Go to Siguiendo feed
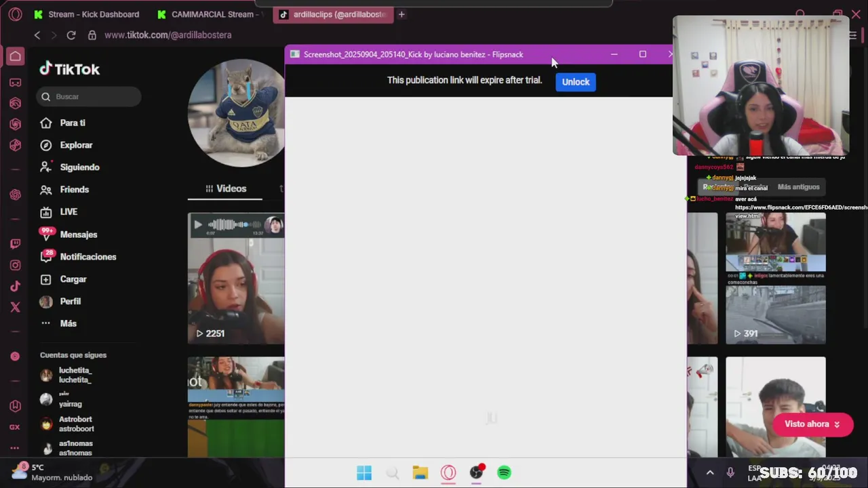Screen dimensions: 868x488 click(70, 167)
